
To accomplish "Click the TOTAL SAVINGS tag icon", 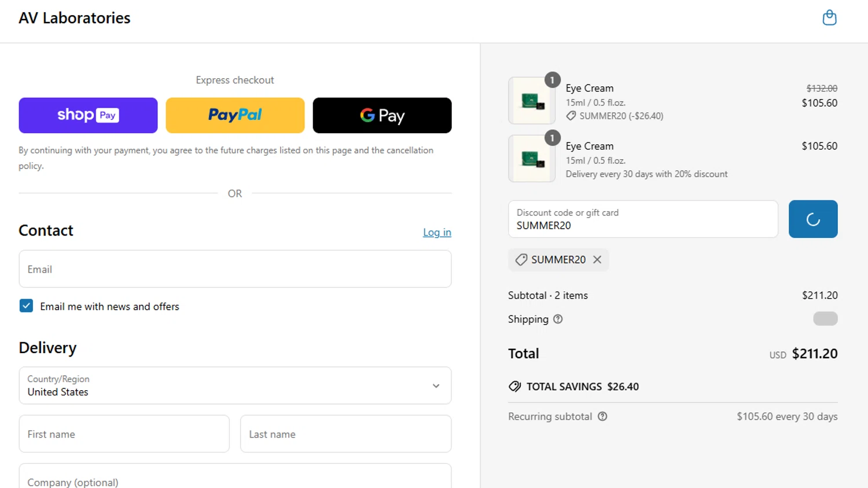I will point(514,387).
